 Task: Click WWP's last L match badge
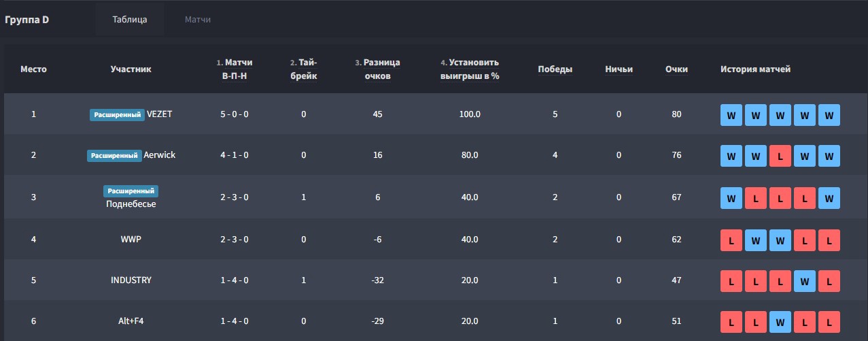coord(829,240)
